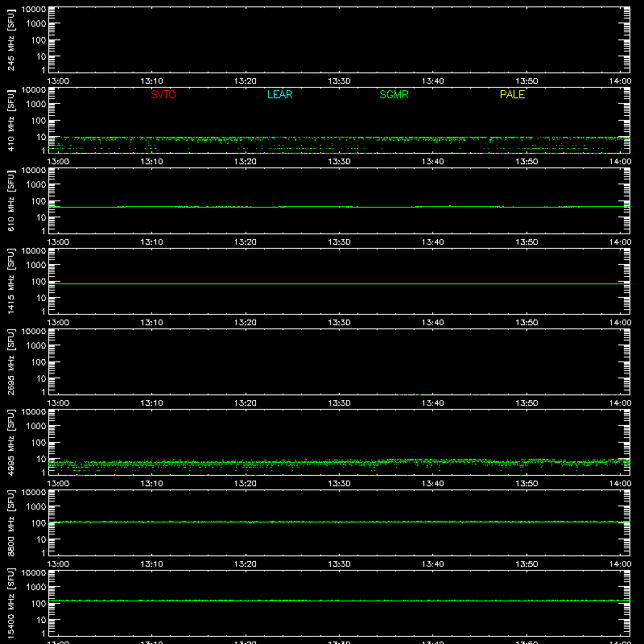The image size is (644, 644).
Task: Select the 1415 MHz [SFU] axis title
Action: coord(11,281)
